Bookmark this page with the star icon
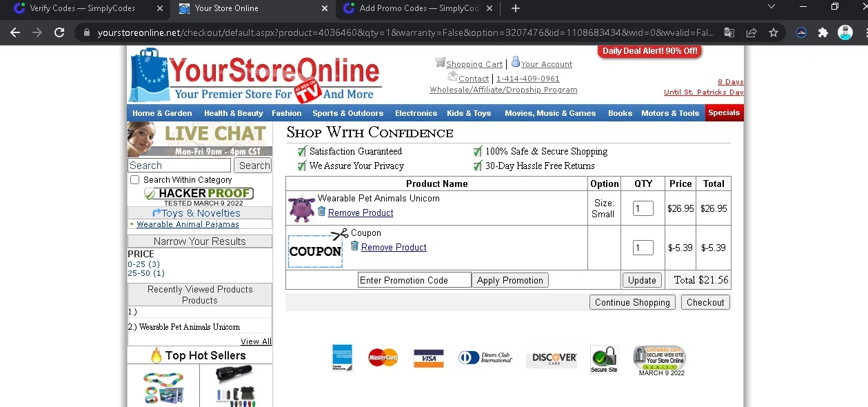 pos(774,32)
